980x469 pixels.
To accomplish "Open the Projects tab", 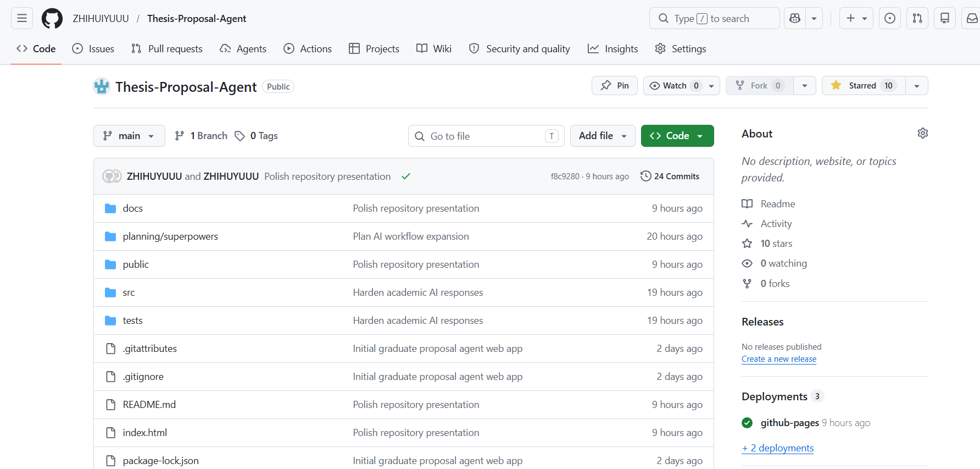I will [374, 49].
